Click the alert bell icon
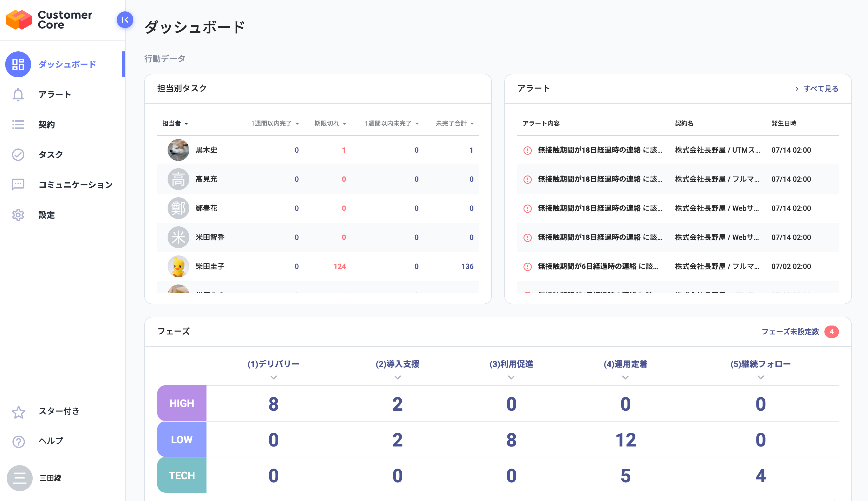 tap(18, 95)
